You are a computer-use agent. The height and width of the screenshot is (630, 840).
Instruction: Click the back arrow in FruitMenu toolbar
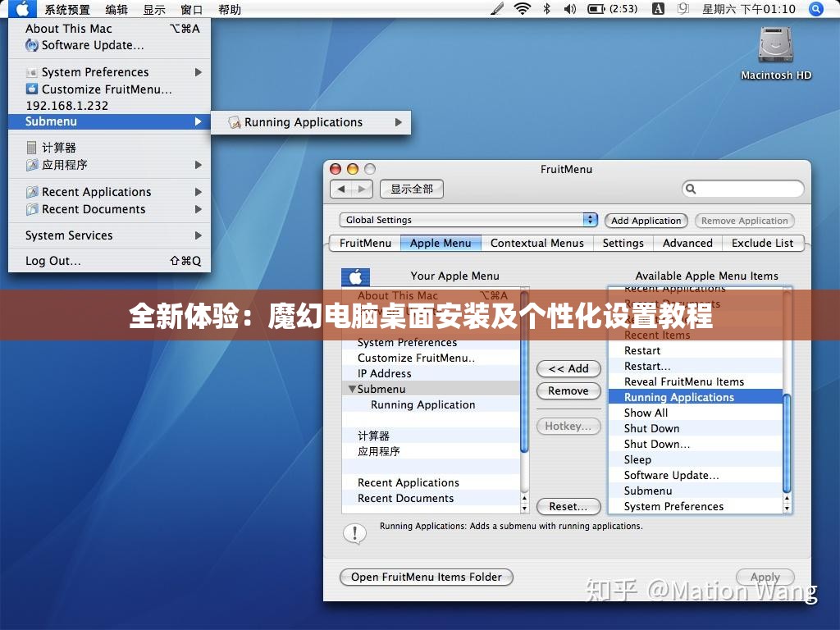point(340,189)
